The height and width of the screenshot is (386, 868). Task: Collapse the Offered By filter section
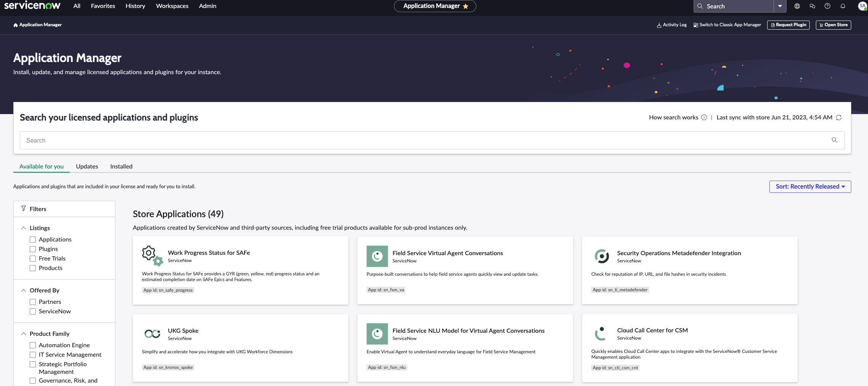tap(24, 290)
